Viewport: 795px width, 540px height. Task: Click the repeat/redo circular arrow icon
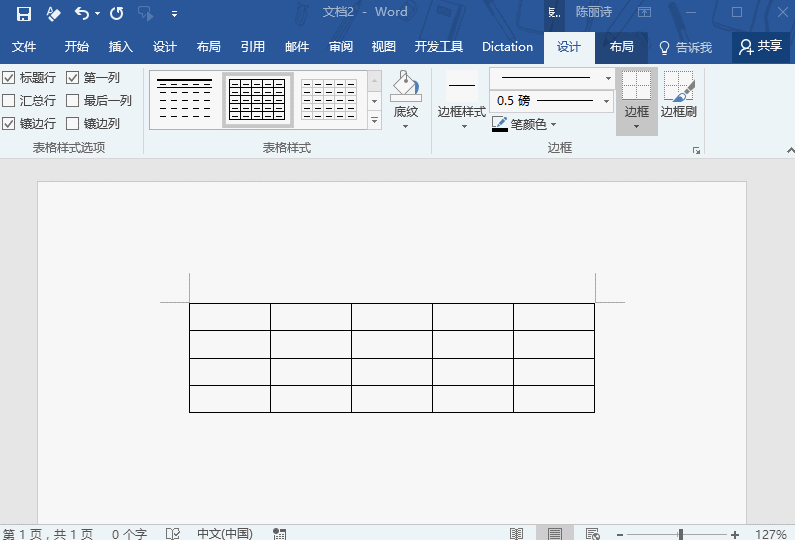117,13
